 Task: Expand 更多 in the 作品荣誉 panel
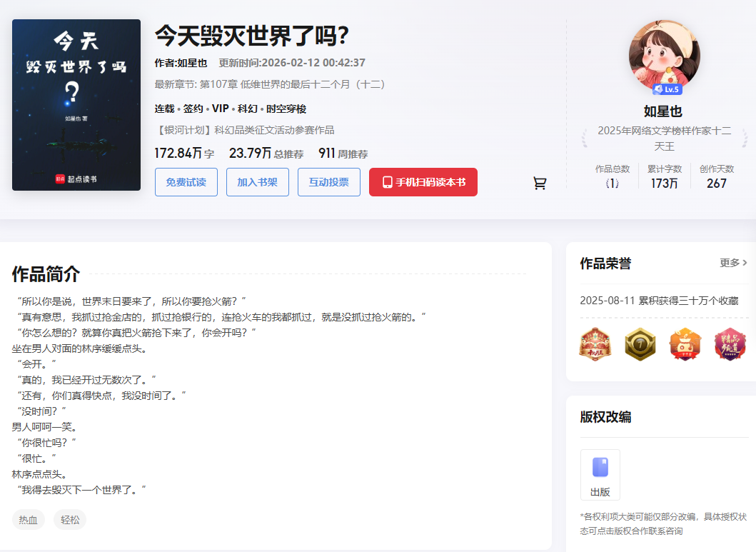click(733, 263)
